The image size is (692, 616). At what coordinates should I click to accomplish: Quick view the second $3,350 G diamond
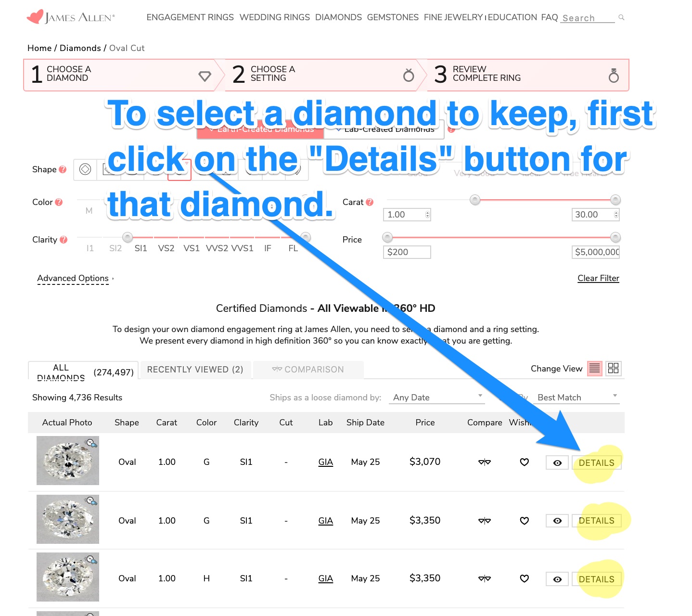pos(557,521)
